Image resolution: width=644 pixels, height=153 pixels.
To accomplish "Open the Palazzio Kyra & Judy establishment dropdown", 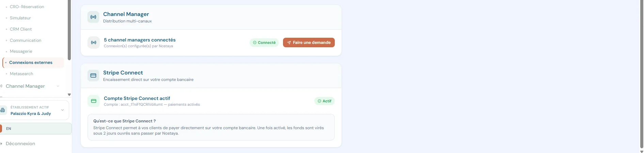I will pyautogui.click(x=34, y=110).
